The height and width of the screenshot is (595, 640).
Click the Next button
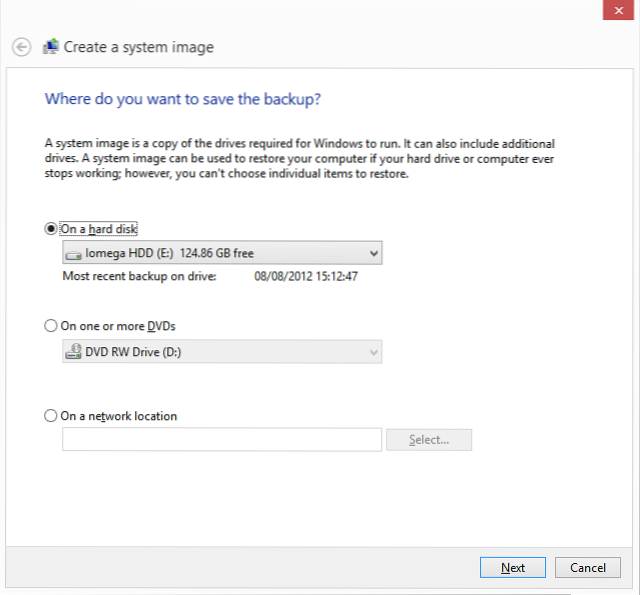pos(512,568)
